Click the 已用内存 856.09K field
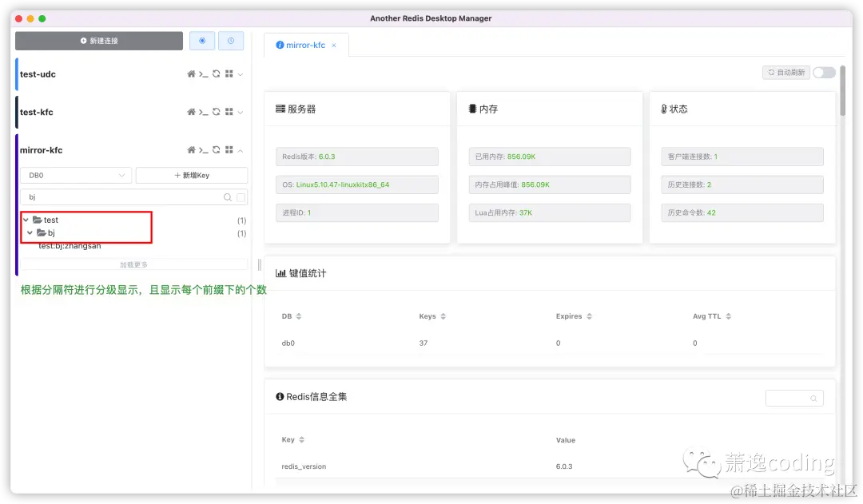Screen dimensions: 863x504 pyautogui.click(x=549, y=157)
